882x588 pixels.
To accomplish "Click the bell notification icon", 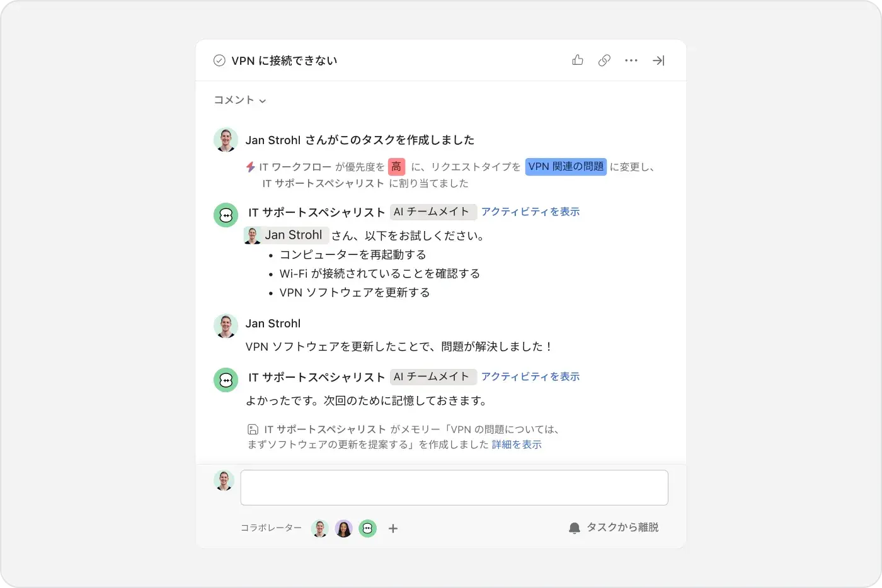I will (x=574, y=528).
